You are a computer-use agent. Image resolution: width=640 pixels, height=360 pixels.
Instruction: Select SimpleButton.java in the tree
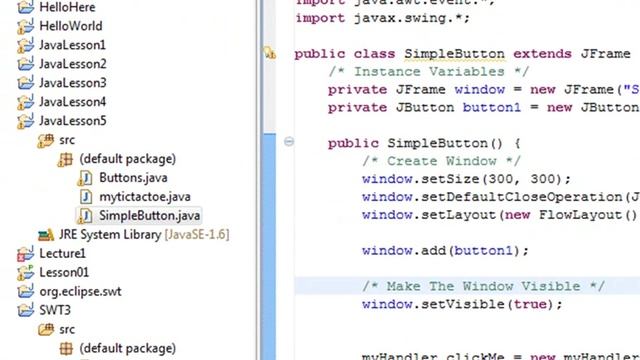click(150, 216)
